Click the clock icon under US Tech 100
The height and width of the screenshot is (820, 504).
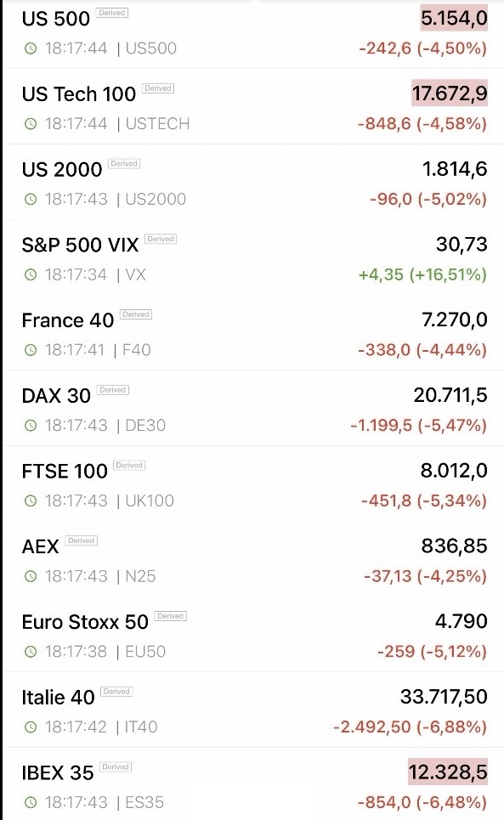[31, 124]
